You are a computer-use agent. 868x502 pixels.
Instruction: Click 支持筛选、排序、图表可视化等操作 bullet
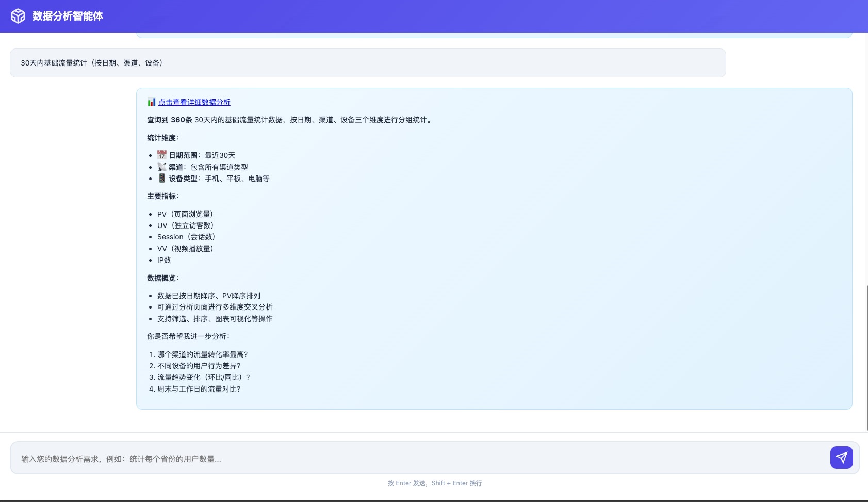click(215, 319)
